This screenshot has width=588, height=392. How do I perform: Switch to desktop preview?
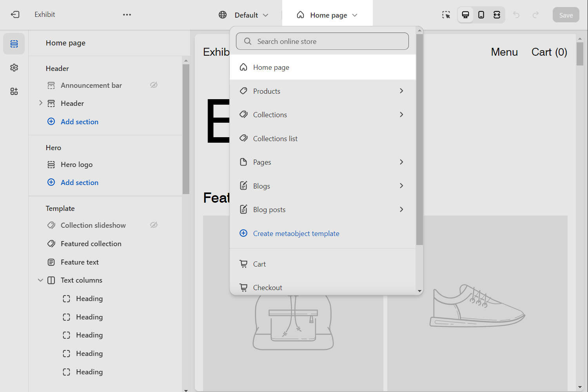pyautogui.click(x=465, y=15)
